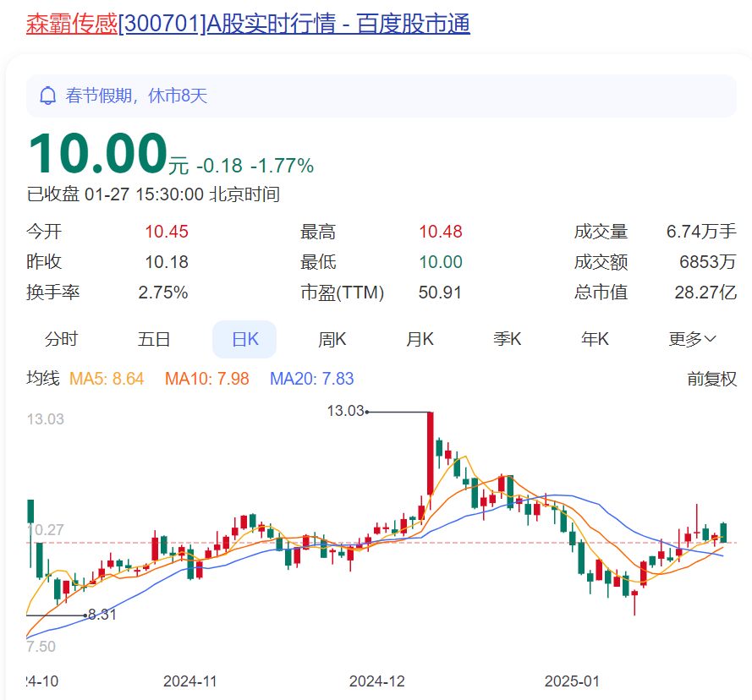Click the 成交量 value 6.74万手
This screenshot has height=700, width=752.
point(701,232)
